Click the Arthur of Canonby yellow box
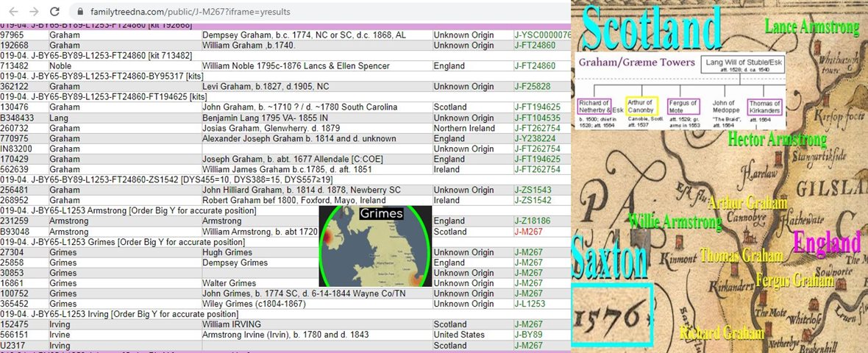 pyautogui.click(x=641, y=105)
